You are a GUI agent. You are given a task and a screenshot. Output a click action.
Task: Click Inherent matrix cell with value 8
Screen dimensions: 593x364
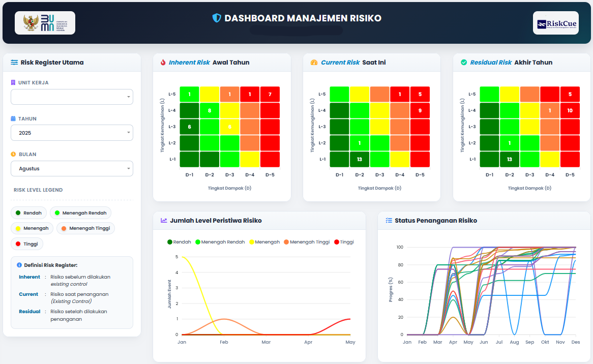(210, 110)
